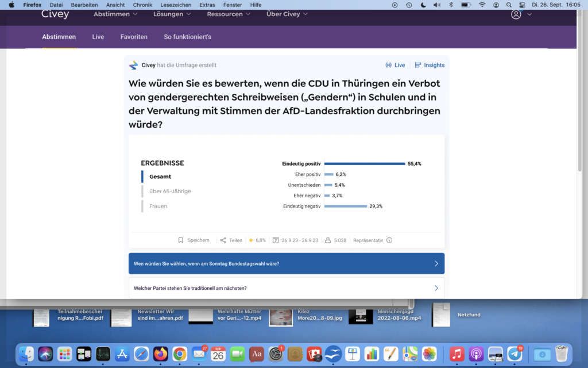This screenshot has height=368, width=588.
Task: Expand the Ressourcen dropdown menu
Action: 229,14
